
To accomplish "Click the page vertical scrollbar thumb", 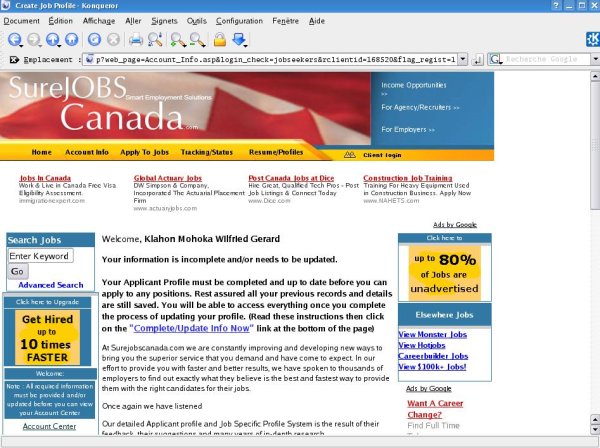I will [x=595, y=145].
